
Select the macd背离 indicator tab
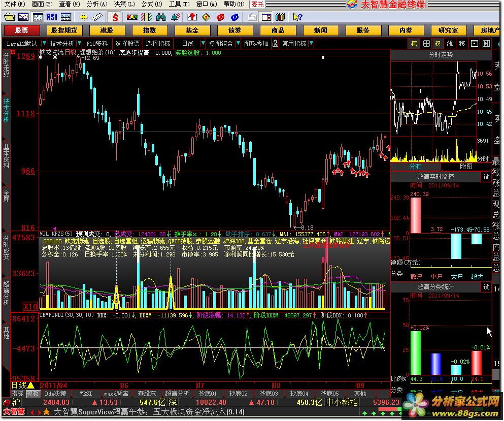(x=116, y=394)
